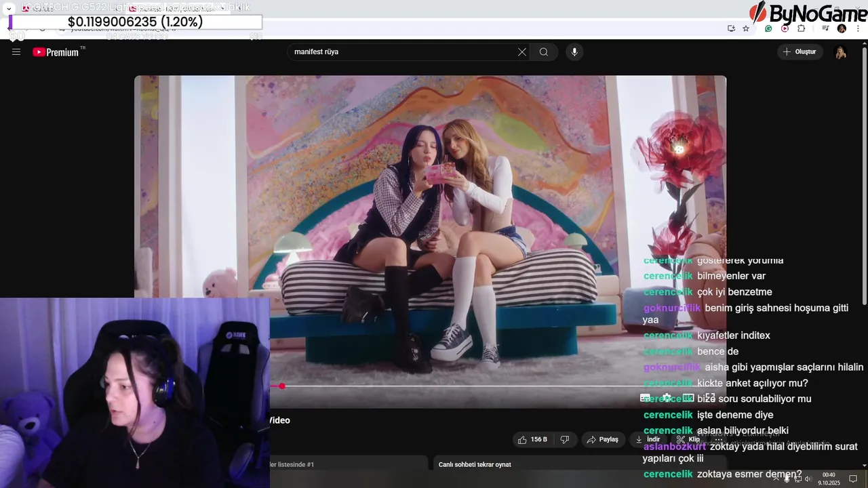Like the video with 156 B

pos(532,439)
